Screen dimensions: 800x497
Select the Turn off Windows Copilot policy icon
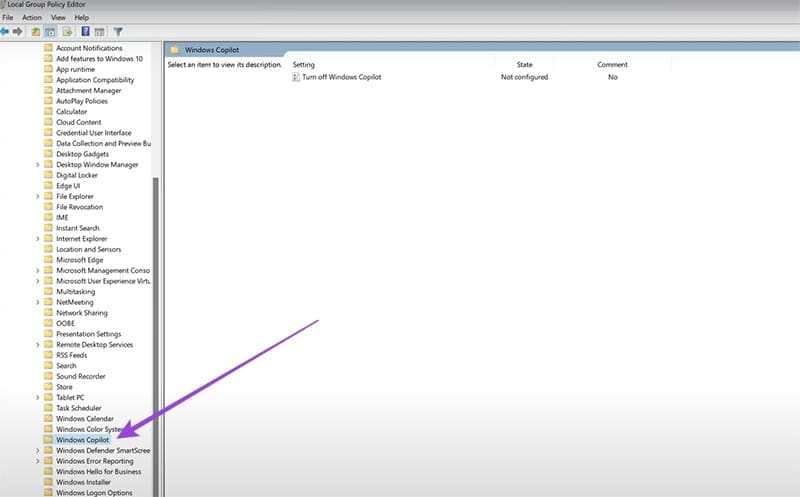click(296, 77)
